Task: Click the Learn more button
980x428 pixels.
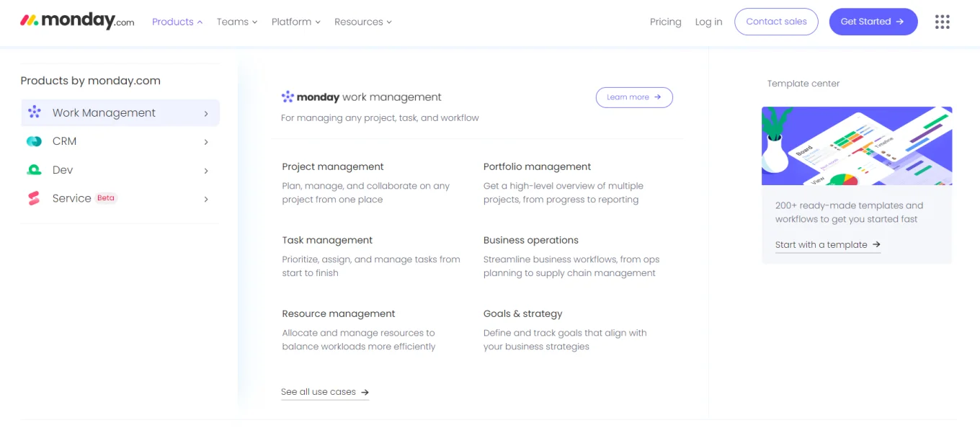Action: [x=634, y=97]
